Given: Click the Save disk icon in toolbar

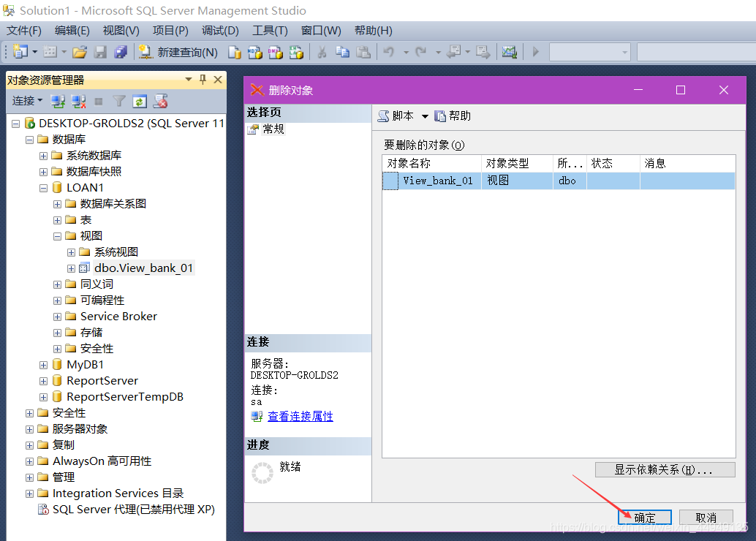Looking at the screenshot, I should coord(100,52).
